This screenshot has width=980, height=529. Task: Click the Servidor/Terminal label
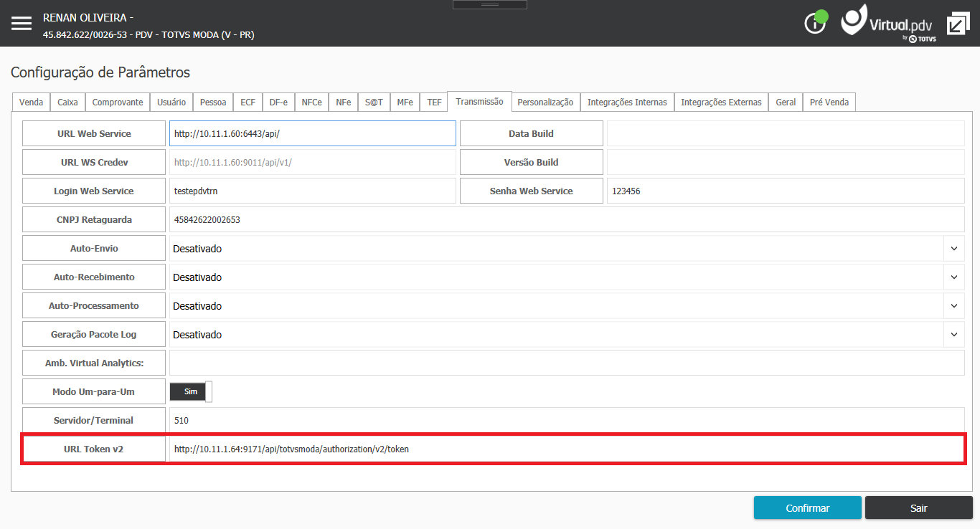(94, 420)
